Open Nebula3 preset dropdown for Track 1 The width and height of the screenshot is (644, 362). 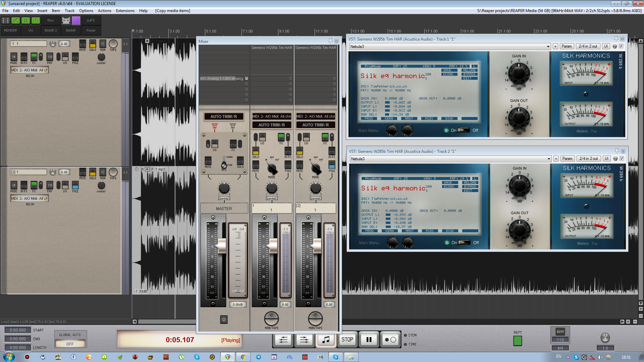coord(449,47)
